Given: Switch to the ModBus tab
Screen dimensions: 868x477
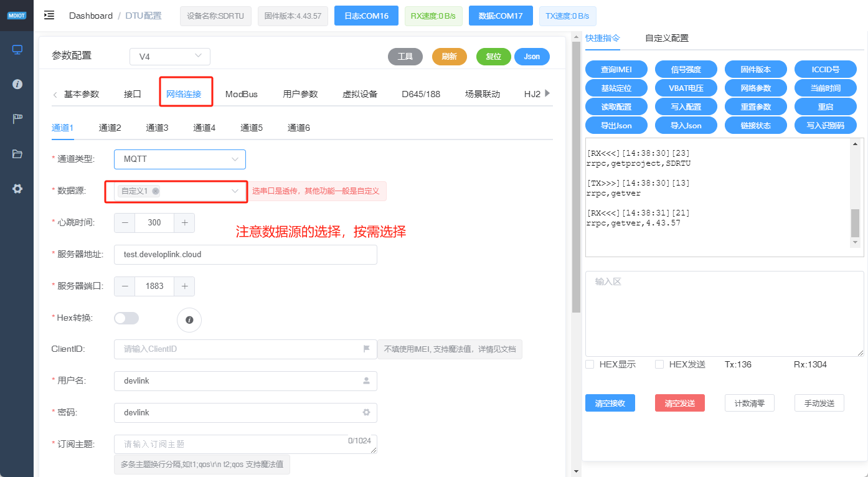Looking at the screenshot, I should 242,94.
